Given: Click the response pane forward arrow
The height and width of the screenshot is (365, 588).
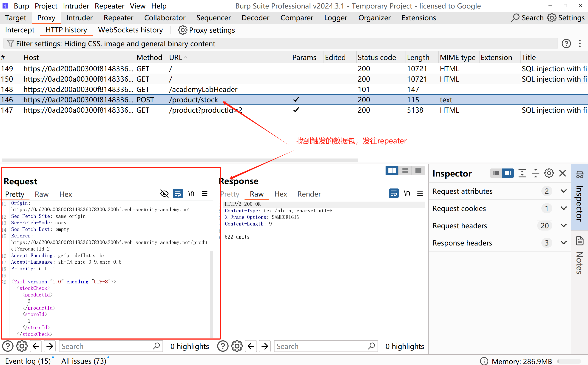Looking at the screenshot, I should pos(265,346).
